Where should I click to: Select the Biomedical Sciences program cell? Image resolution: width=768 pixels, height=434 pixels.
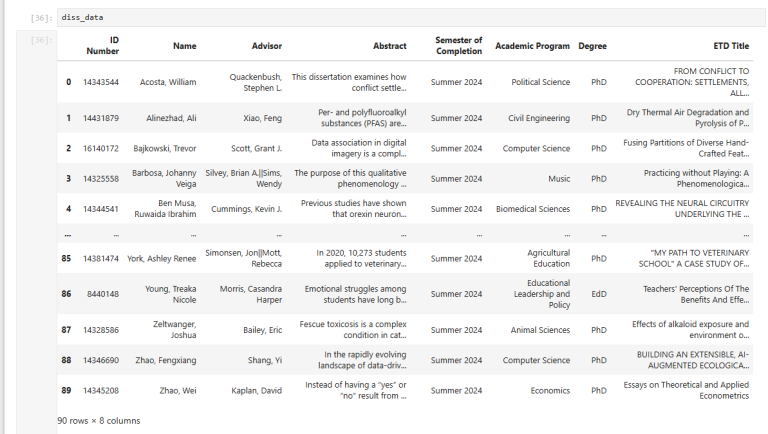click(532, 210)
